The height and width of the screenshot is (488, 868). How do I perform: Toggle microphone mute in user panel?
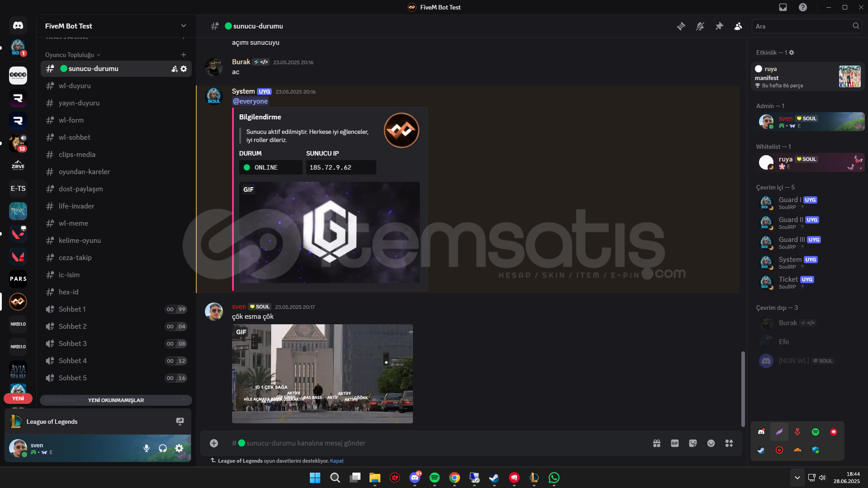pyautogui.click(x=147, y=448)
